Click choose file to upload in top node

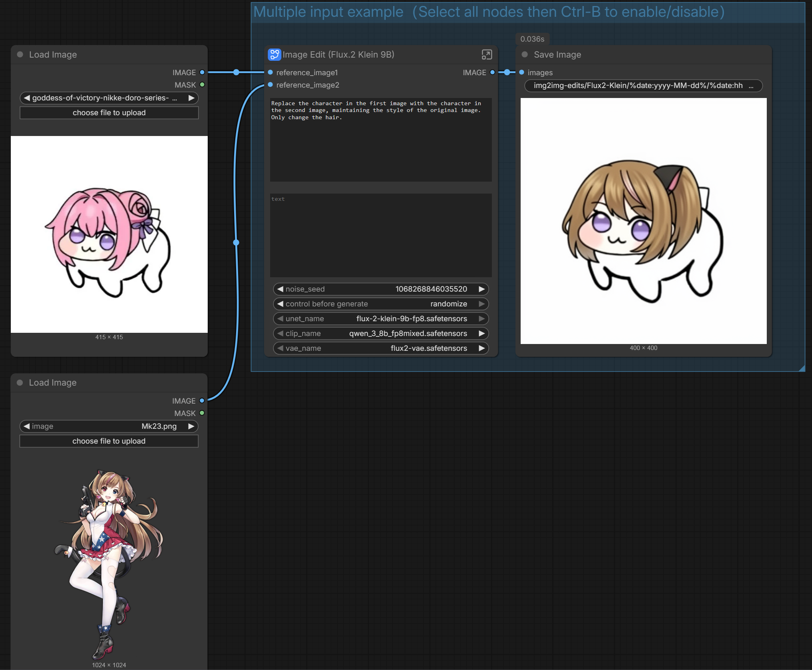tap(109, 113)
